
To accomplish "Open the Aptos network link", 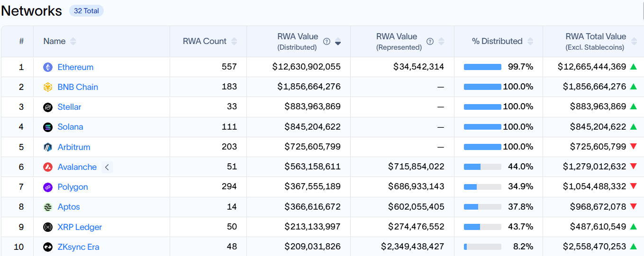I will point(69,207).
